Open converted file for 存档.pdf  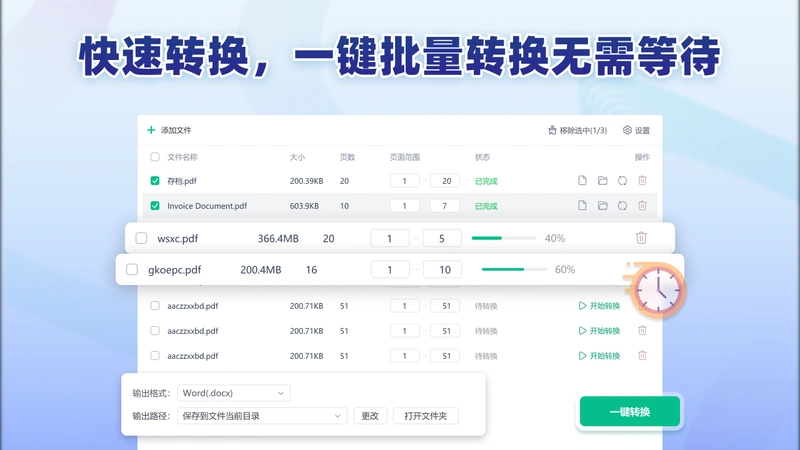[582, 181]
